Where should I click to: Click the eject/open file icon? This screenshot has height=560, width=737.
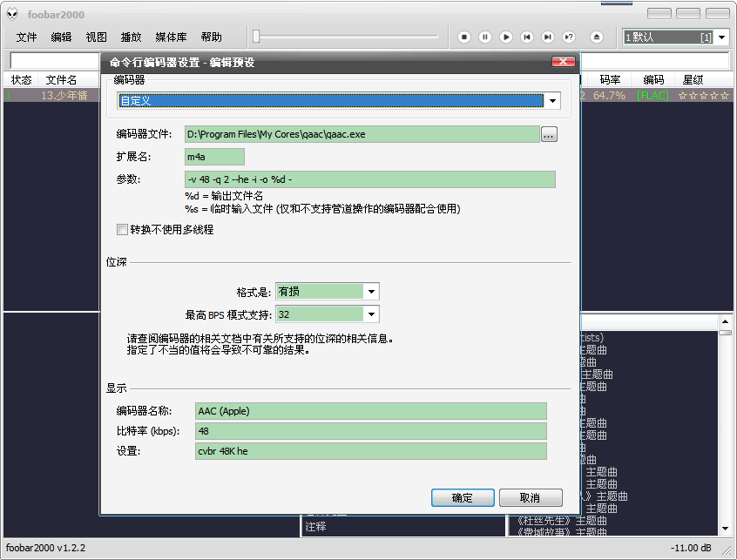[x=597, y=37]
